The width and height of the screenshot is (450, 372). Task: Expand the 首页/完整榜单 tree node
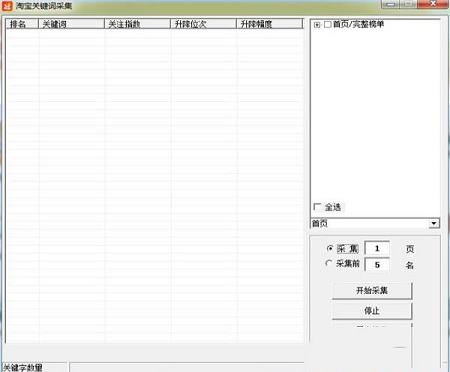tap(317, 25)
